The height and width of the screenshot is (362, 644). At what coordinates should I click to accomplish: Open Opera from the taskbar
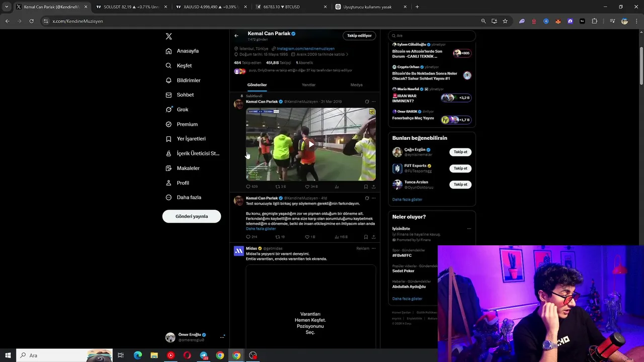(x=187, y=355)
